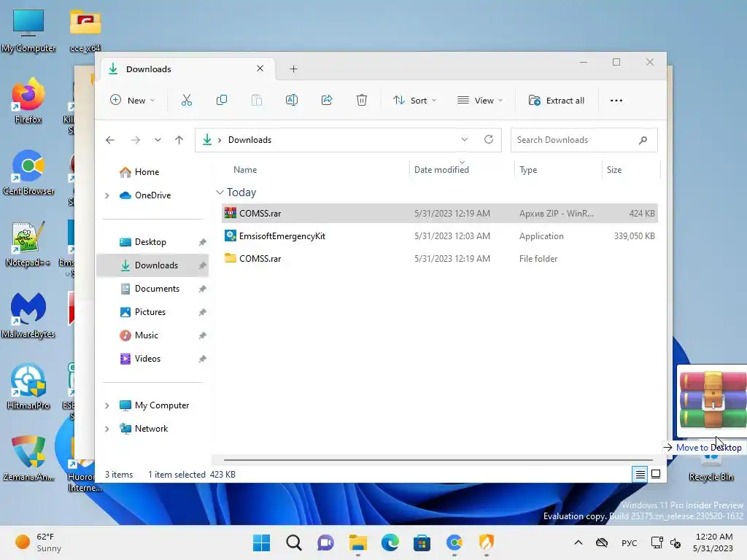
Task: Open File Explorer from taskbar
Action: (x=357, y=542)
